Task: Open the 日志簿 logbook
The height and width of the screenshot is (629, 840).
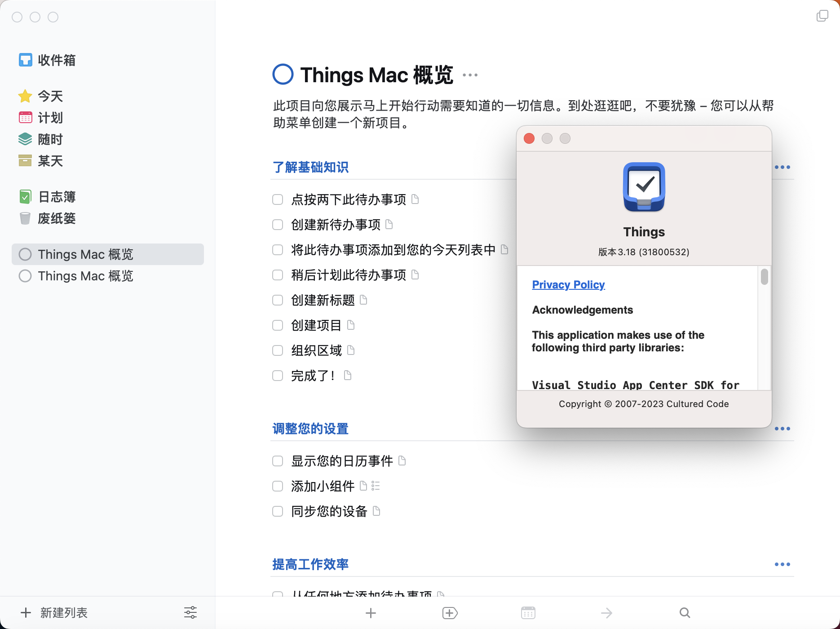Action: 47,197
